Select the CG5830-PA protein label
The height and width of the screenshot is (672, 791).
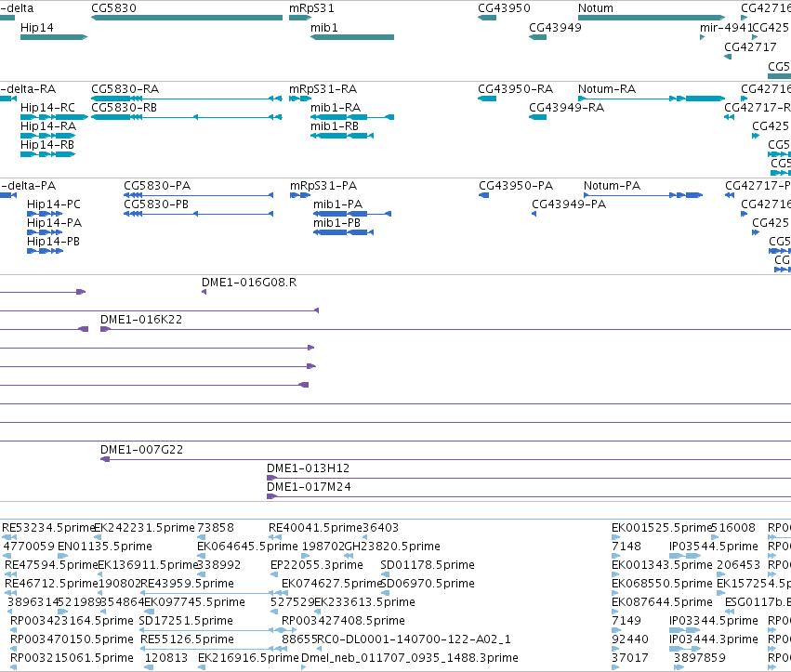(157, 186)
